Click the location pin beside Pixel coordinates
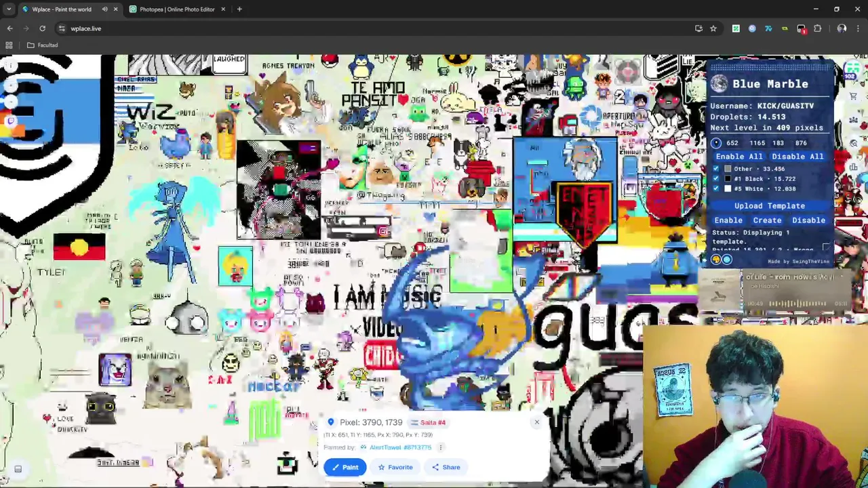The width and height of the screenshot is (868, 488). (x=331, y=422)
